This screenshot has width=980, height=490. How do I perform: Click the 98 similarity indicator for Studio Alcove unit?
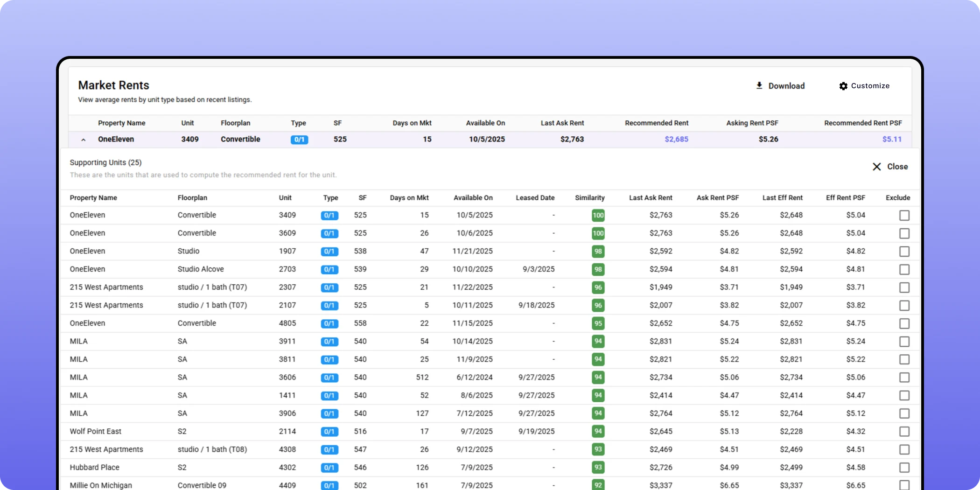click(x=598, y=269)
